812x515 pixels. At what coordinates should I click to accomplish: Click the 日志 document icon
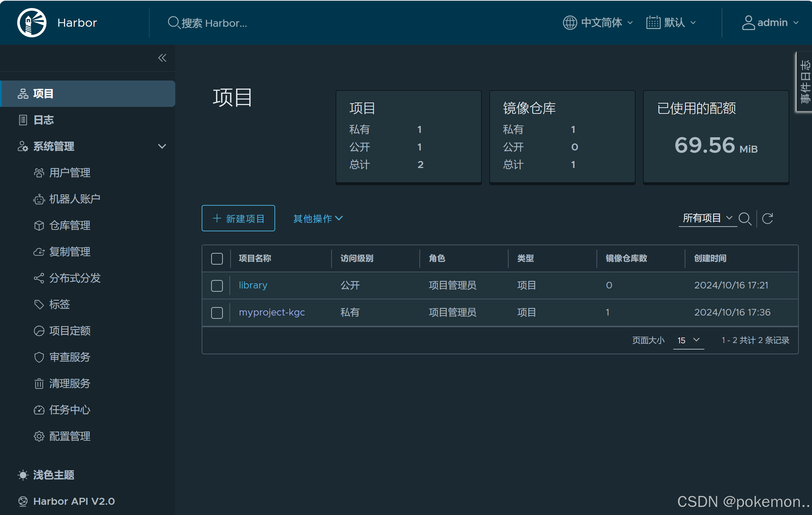pyautogui.click(x=23, y=120)
